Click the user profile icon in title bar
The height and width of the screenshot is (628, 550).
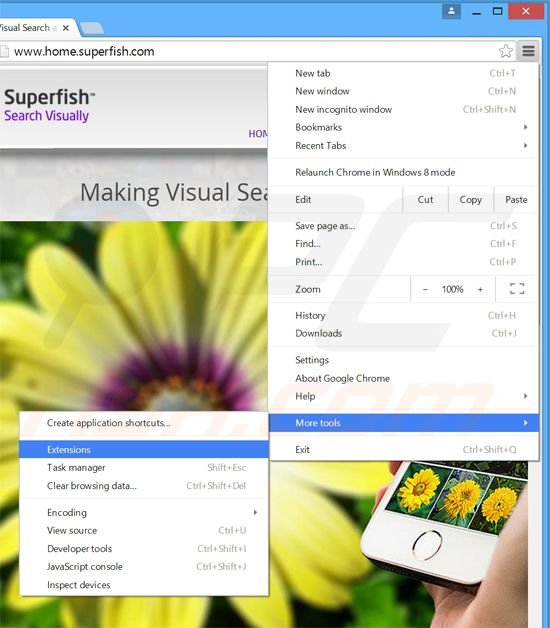tap(451, 11)
